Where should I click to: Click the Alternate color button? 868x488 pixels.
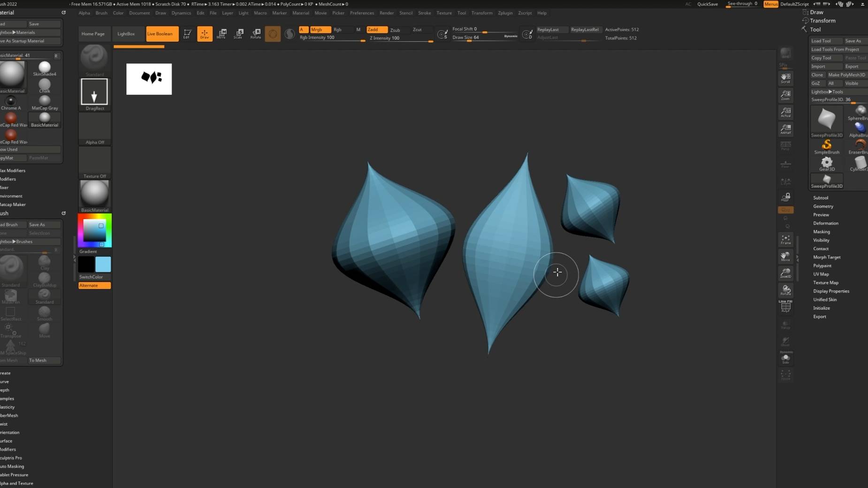(x=94, y=285)
